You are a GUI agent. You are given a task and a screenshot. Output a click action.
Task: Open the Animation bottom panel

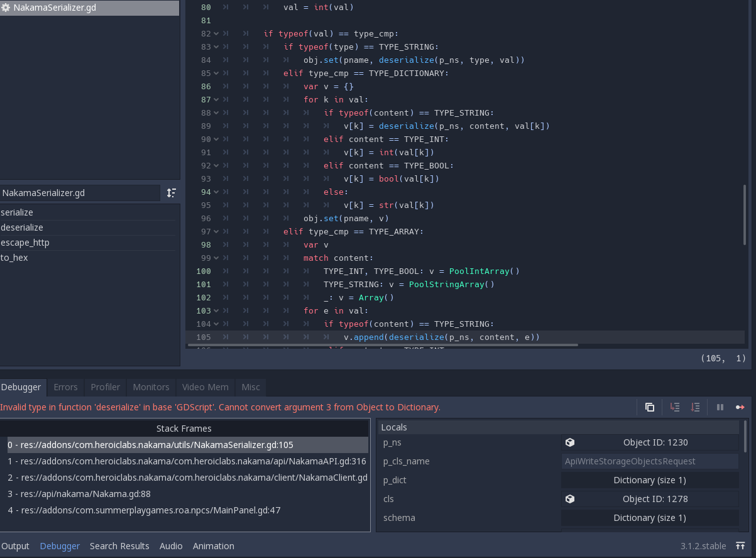click(214, 546)
